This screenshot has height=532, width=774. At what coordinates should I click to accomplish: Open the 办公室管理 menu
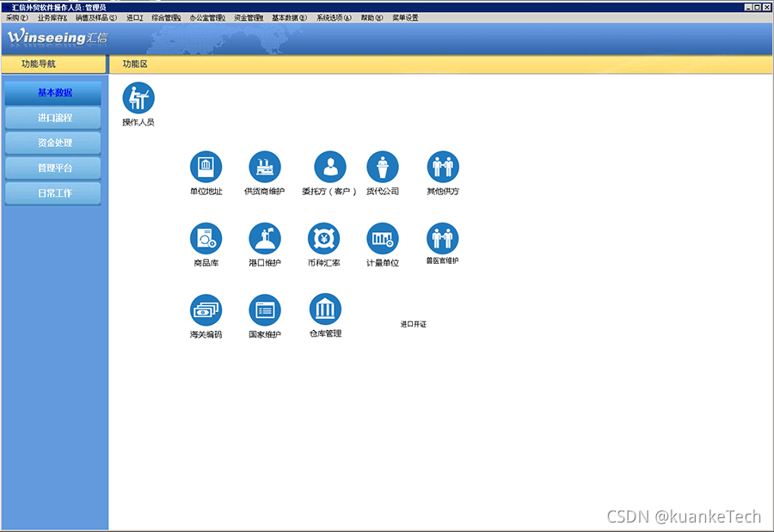tap(207, 18)
